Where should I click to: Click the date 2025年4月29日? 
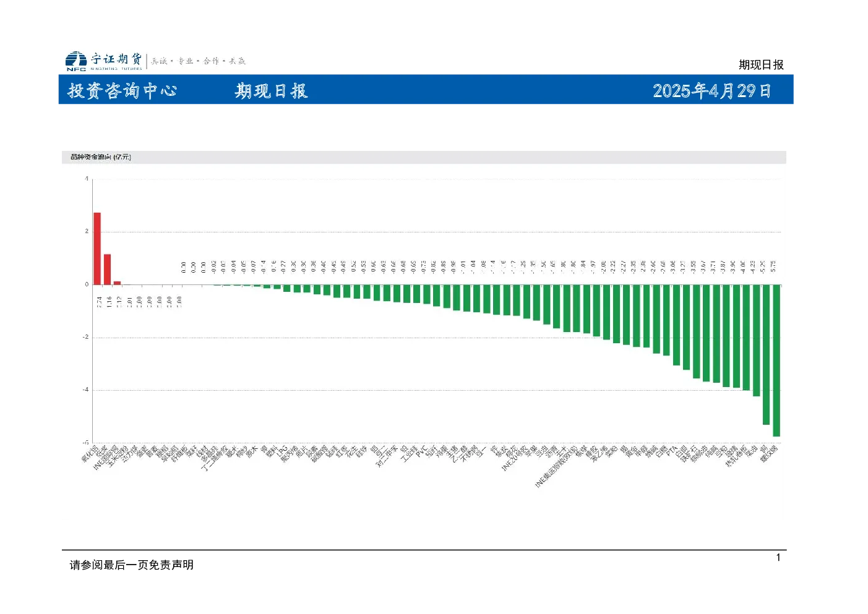(x=712, y=91)
